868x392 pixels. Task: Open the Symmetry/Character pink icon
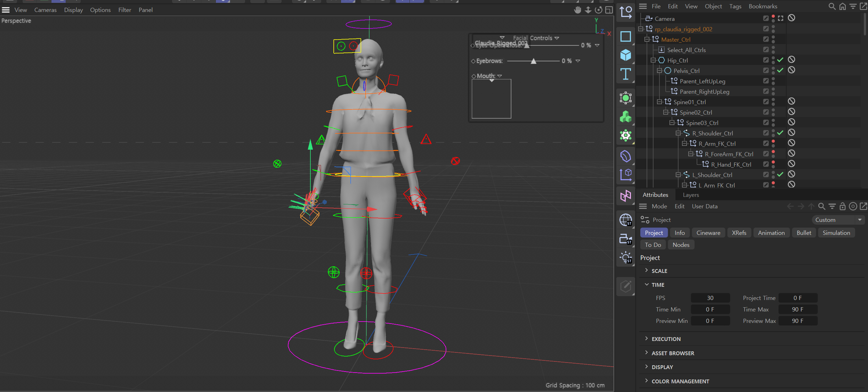pyautogui.click(x=626, y=196)
